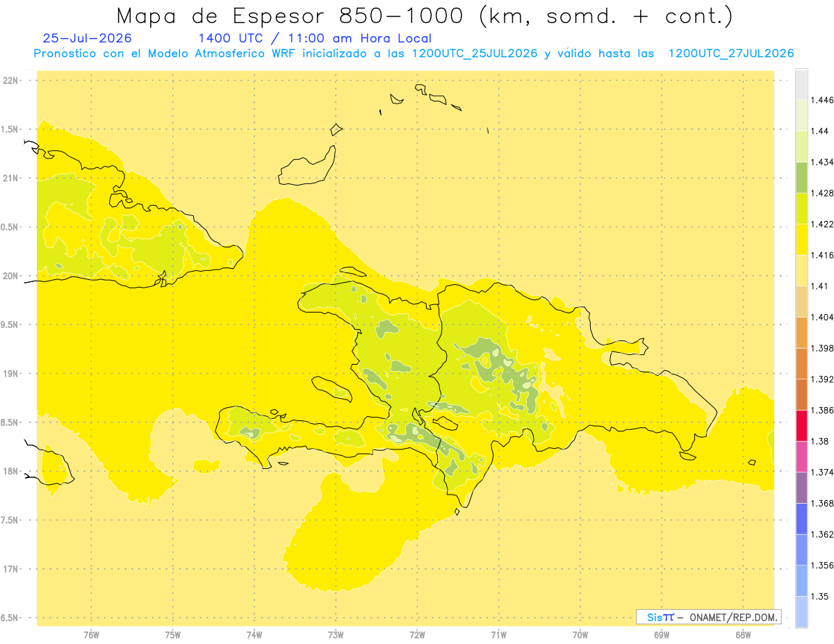Screen dimensions: 834x644
Task: Click the legend value 1.398
Action: pyautogui.click(x=822, y=348)
